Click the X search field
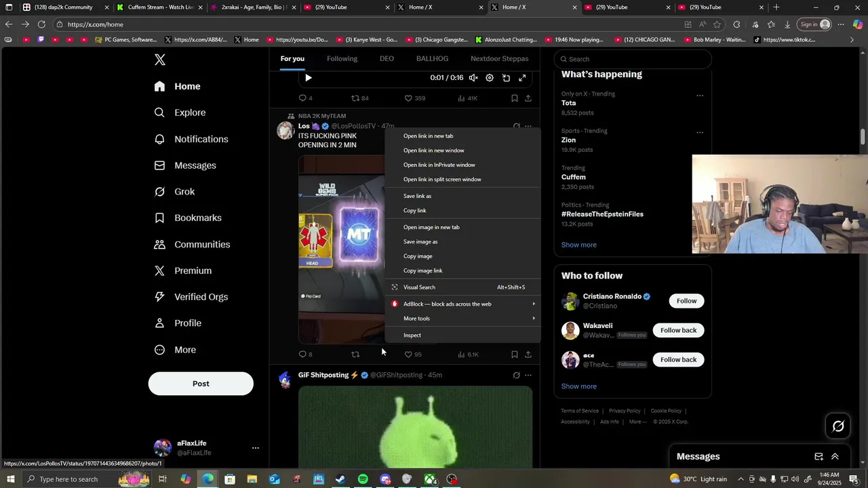The image size is (868, 488). (633, 59)
